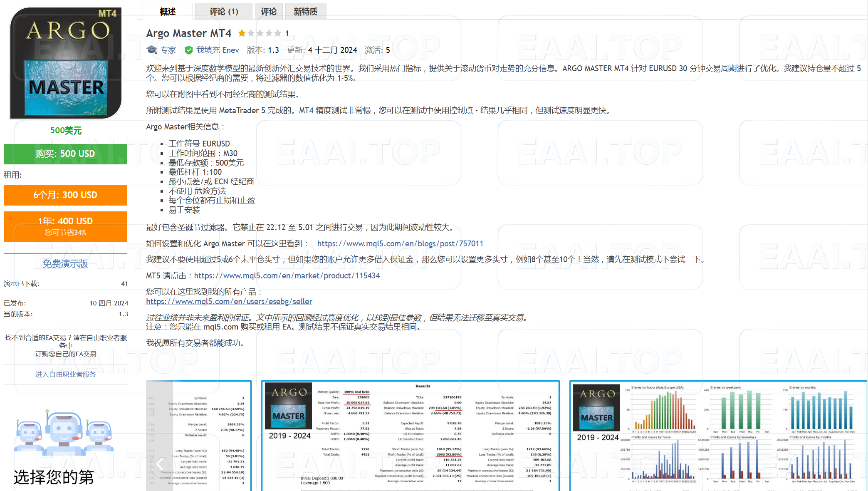Click the 免费演示版 button
The height and width of the screenshot is (491, 868).
click(x=65, y=263)
